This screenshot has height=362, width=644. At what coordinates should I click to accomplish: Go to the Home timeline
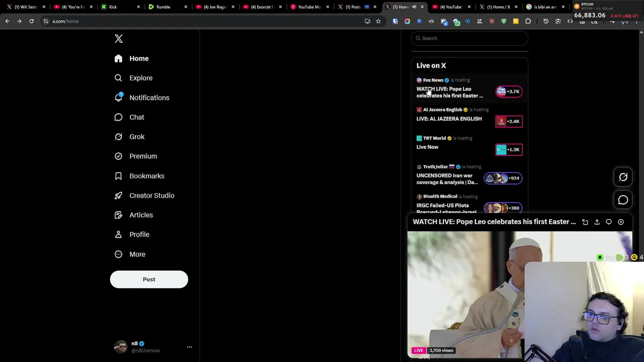click(132, 58)
